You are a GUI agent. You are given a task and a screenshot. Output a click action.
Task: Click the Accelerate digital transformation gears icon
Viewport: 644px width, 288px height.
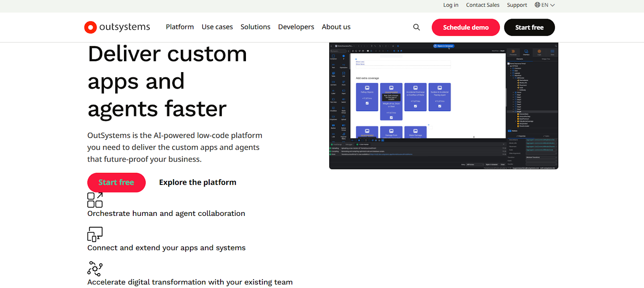95,269
